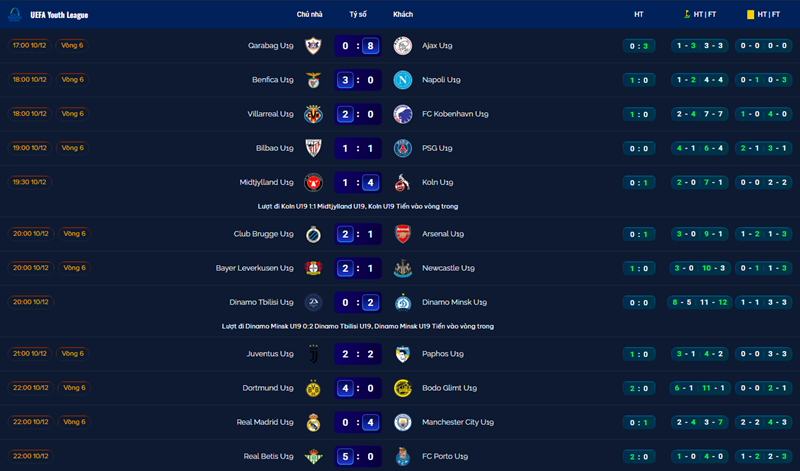800x471 pixels.
Task: Click the Napoli U19 team logo
Action: (x=402, y=79)
